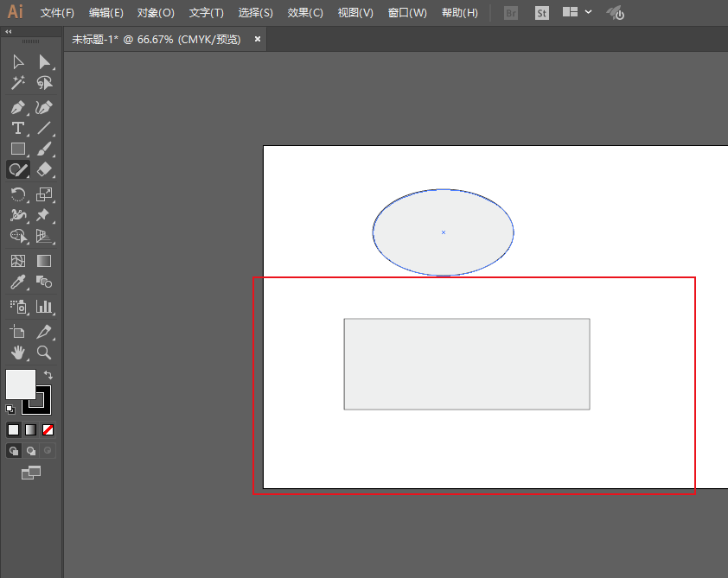Open the screen mode selector

(31, 473)
